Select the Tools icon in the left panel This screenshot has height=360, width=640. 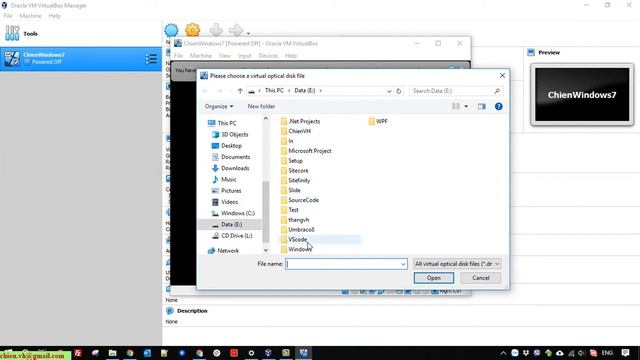pyautogui.click(x=12, y=33)
